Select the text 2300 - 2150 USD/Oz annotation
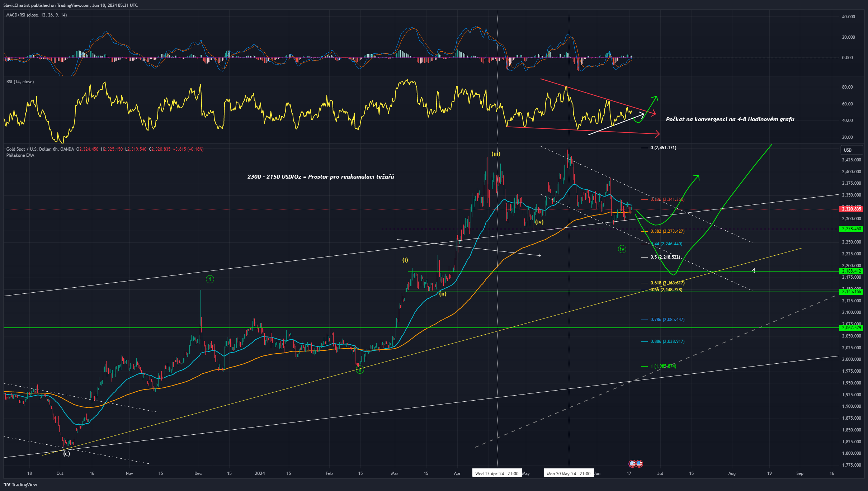This screenshot has width=868, height=491. pyautogui.click(x=321, y=177)
